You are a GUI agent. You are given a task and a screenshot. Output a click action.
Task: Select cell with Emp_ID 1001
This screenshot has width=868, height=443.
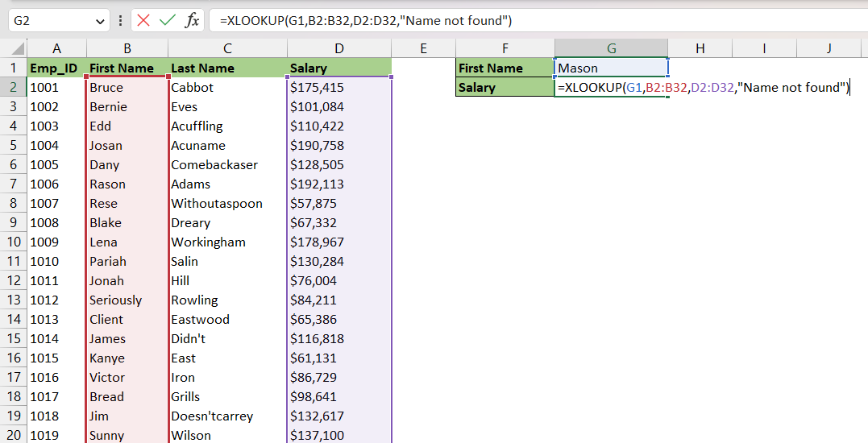pyautogui.click(x=56, y=87)
